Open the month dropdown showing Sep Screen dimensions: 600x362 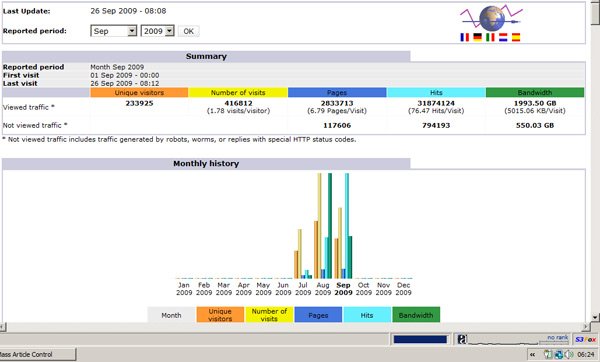(114, 31)
